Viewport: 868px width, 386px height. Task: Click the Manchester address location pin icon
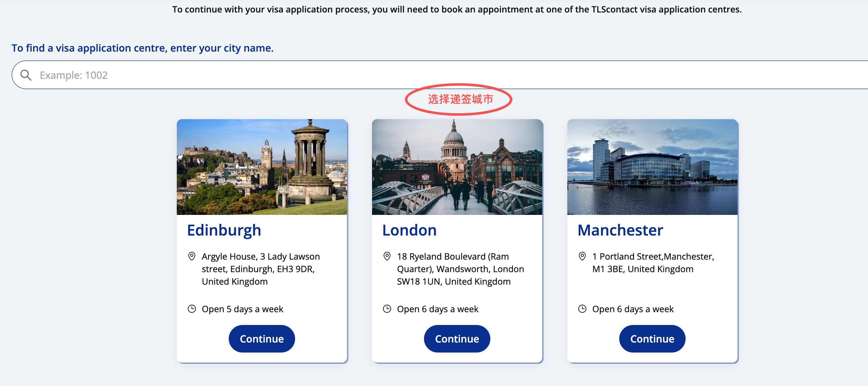pos(582,256)
